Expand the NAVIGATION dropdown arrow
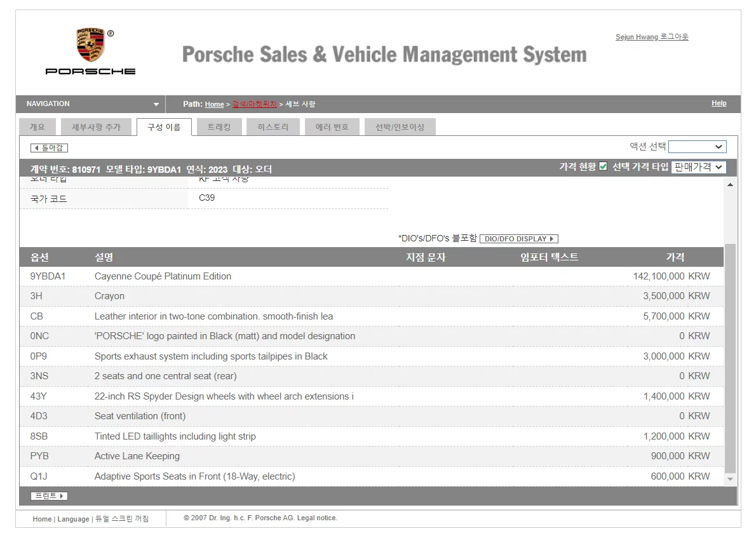Screen dimensions: 756x545 [x=156, y=104]
